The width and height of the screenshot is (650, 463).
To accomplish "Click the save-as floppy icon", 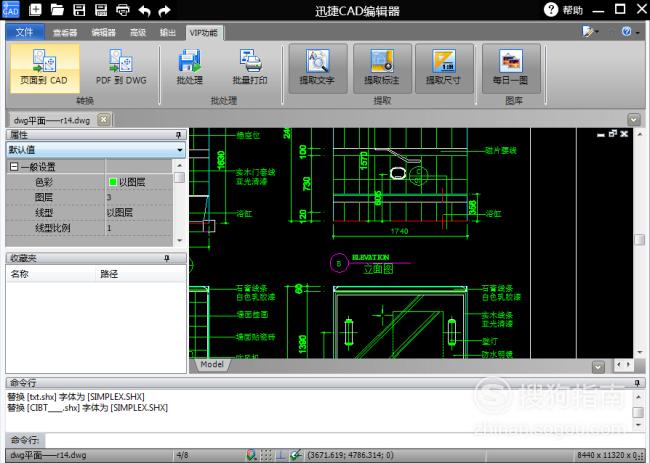I will (x=101, y=9).
